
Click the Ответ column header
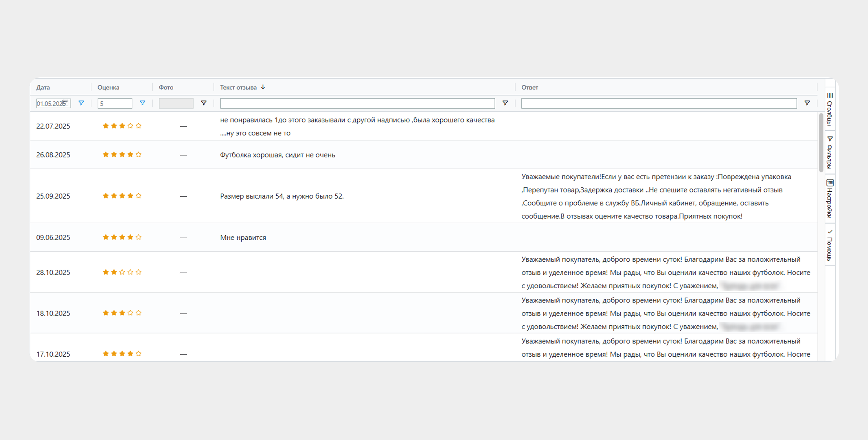click(529, 87)
